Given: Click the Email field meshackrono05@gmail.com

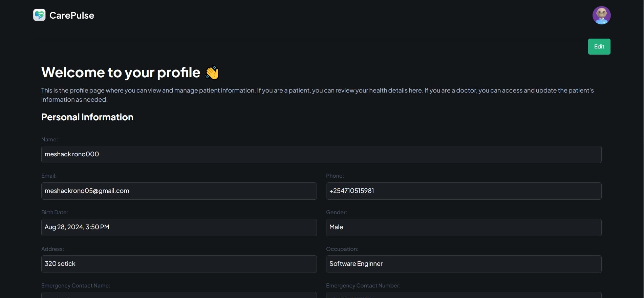Looking at the screenshot, I should [x=179, y=191].
